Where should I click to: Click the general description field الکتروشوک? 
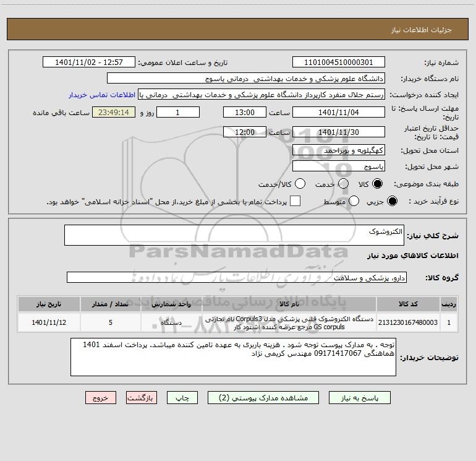pos(234,235)
